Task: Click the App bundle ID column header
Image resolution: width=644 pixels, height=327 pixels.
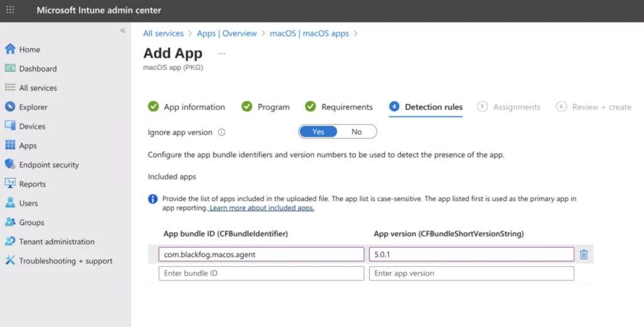Action: point(226,234)
